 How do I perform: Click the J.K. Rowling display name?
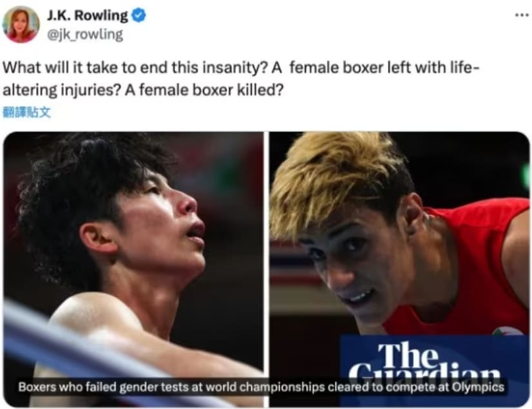click(87, 15)
